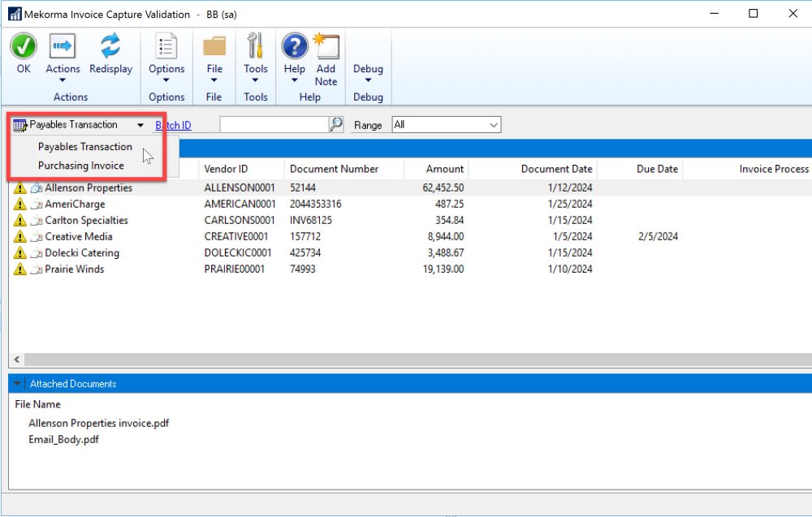Open the File folder icon

(x=214, y=46)
